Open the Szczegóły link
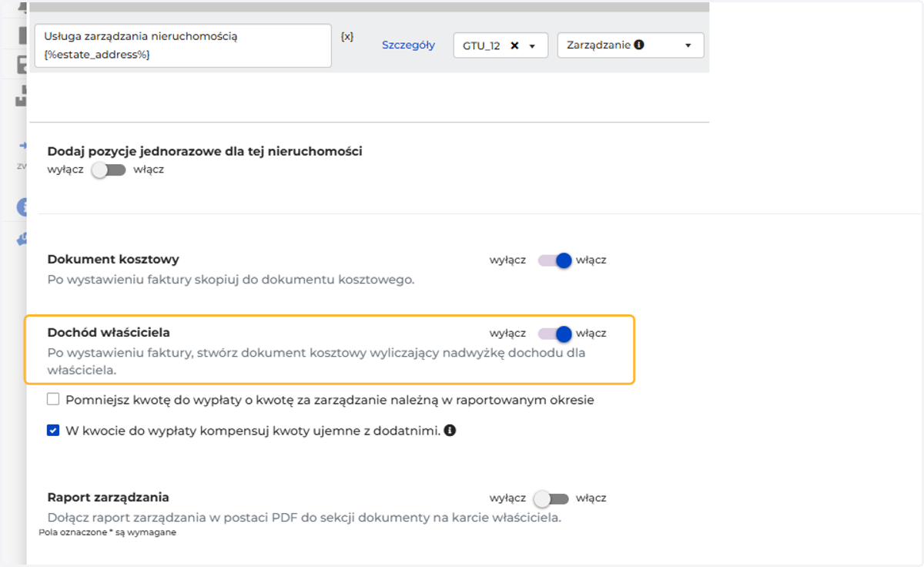Screen dimensions: 924x567 click(x=408, y=45)
